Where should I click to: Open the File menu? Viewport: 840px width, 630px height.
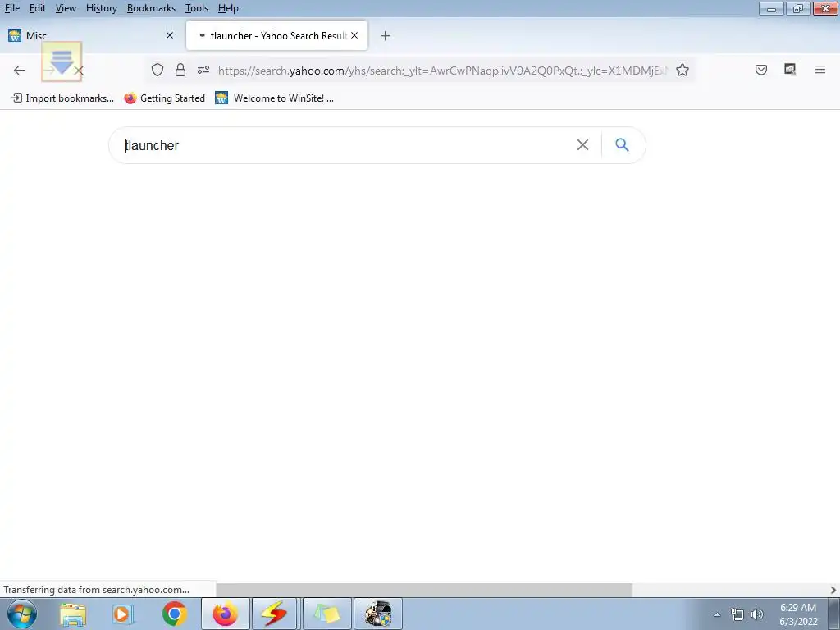click(x=11, y=8)
